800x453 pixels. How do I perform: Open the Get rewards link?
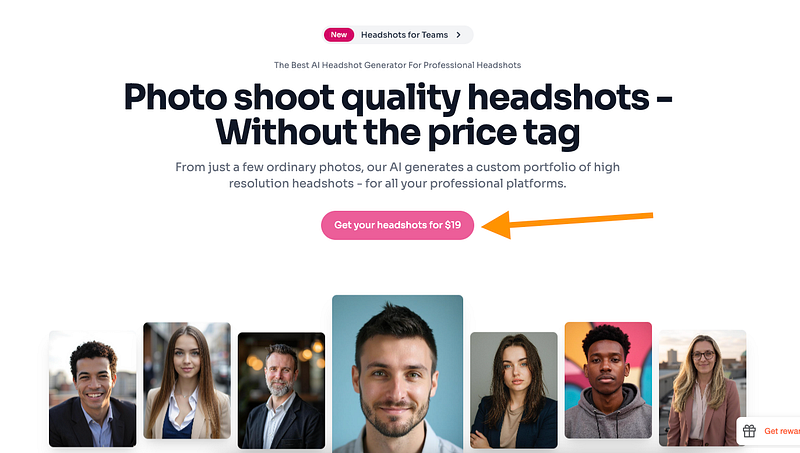click(782, 431)
